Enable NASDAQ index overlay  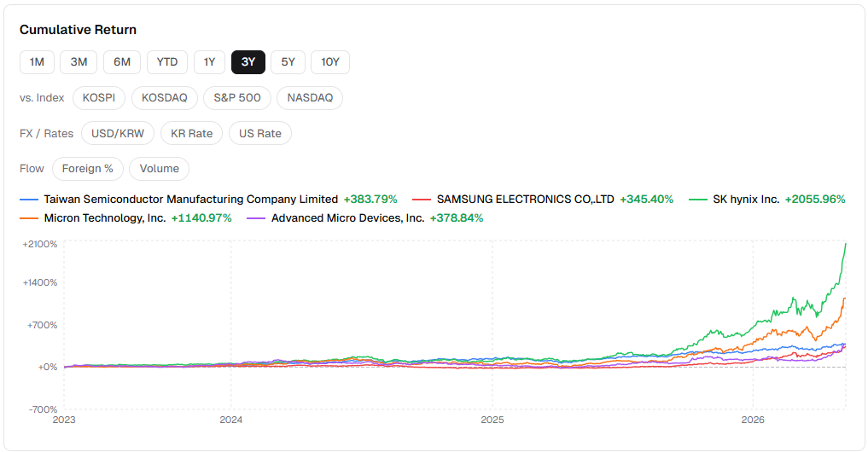pos(310,98)
